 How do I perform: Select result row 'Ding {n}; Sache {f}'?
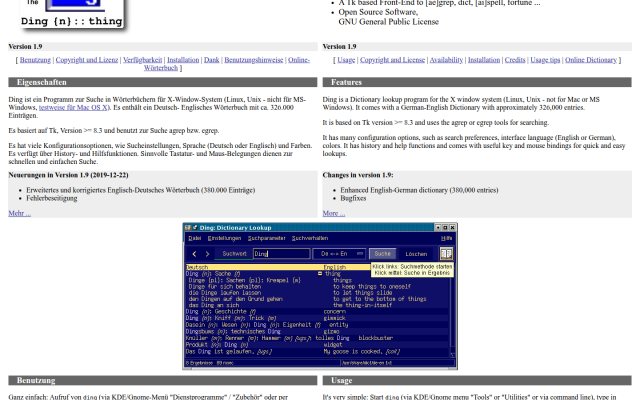(213, 273)
